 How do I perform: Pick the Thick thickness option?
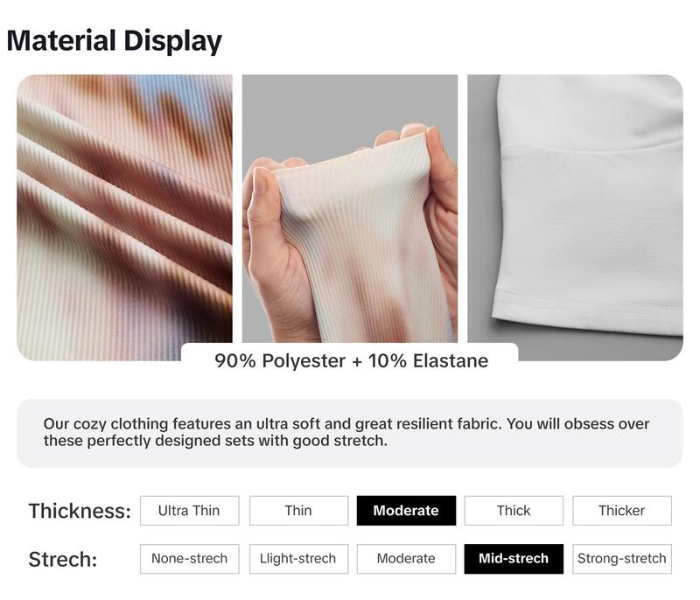(514, 510)
